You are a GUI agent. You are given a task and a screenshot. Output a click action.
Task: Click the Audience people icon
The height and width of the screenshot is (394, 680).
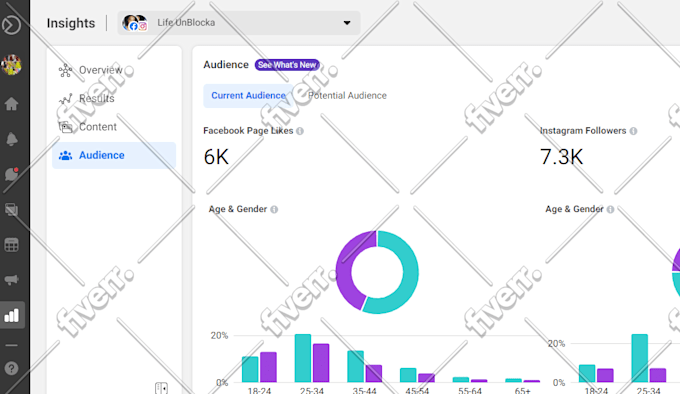tap(65, 155)
